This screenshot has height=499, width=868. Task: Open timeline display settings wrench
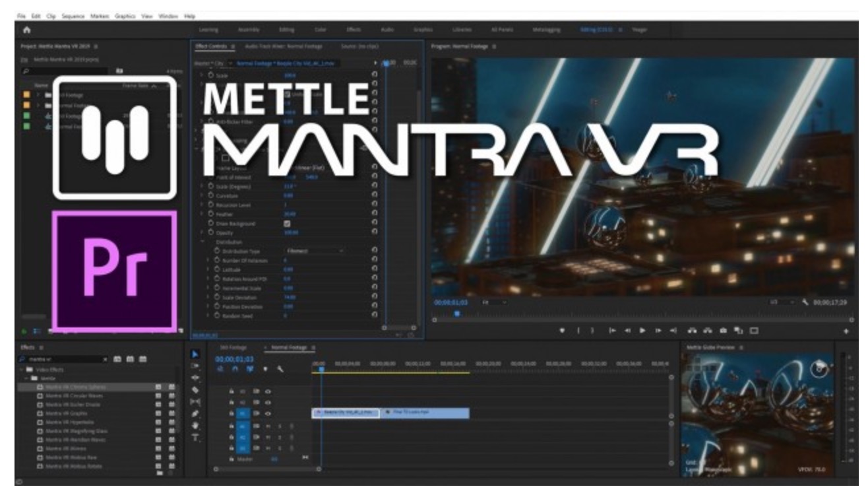pyautogui.click(x=279, y=370)
